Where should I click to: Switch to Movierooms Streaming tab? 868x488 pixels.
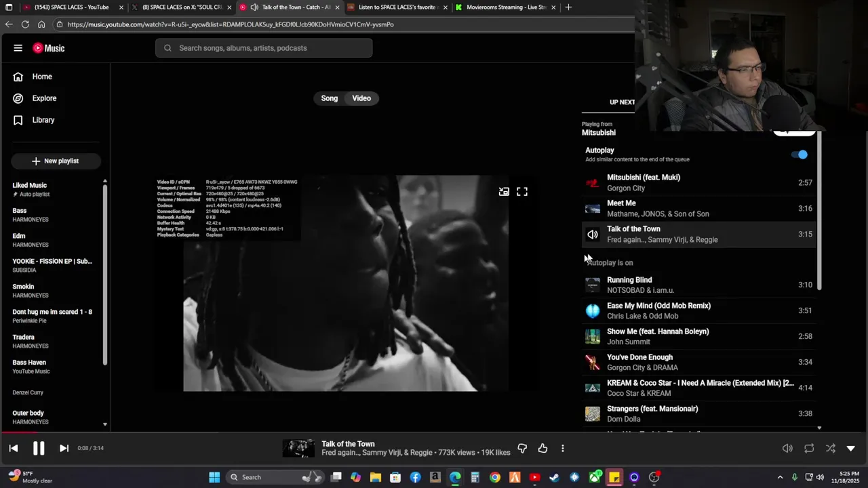(x=507, y=7)
